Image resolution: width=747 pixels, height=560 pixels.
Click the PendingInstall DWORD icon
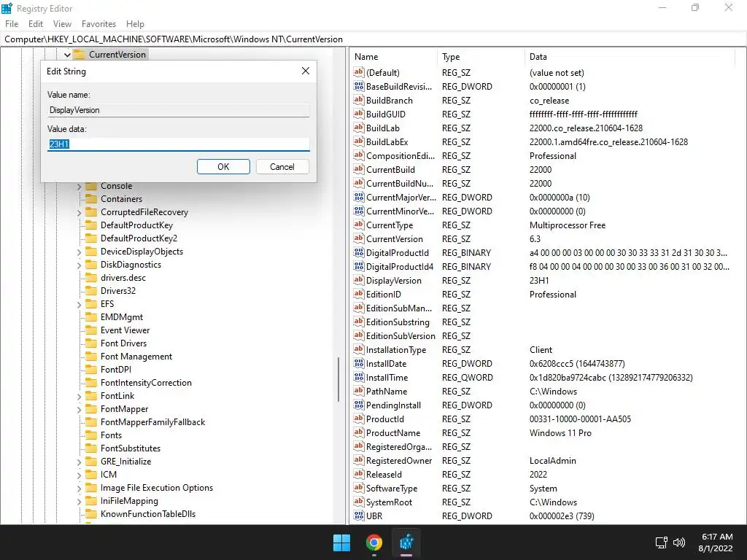359,405
